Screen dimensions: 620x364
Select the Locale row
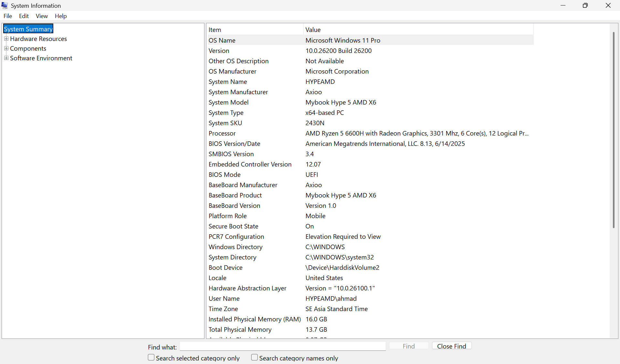click(370, 278)
